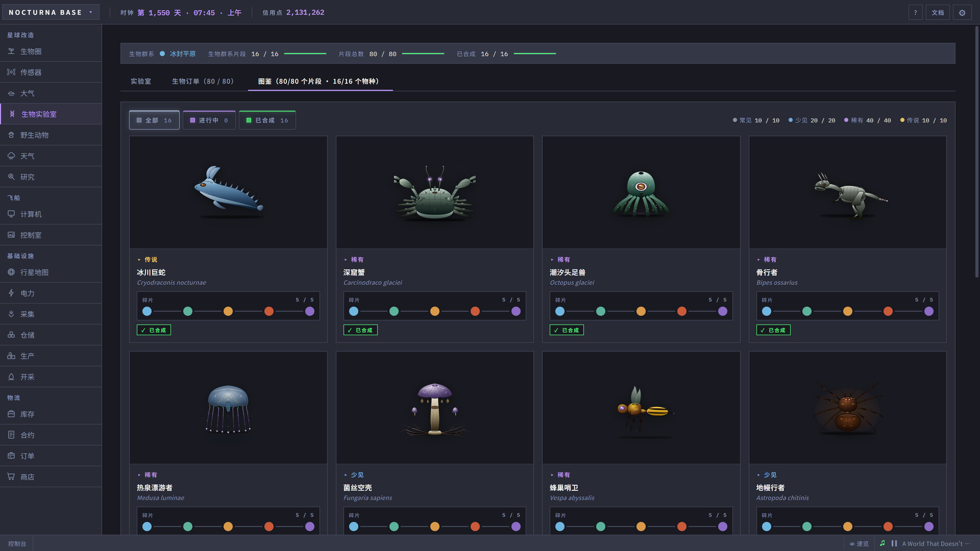Image resolution: width=980 pixels, height=551 pixels.
Task: Click the 深窟蟹 creature thumbnail
Action: pos(435,192)
